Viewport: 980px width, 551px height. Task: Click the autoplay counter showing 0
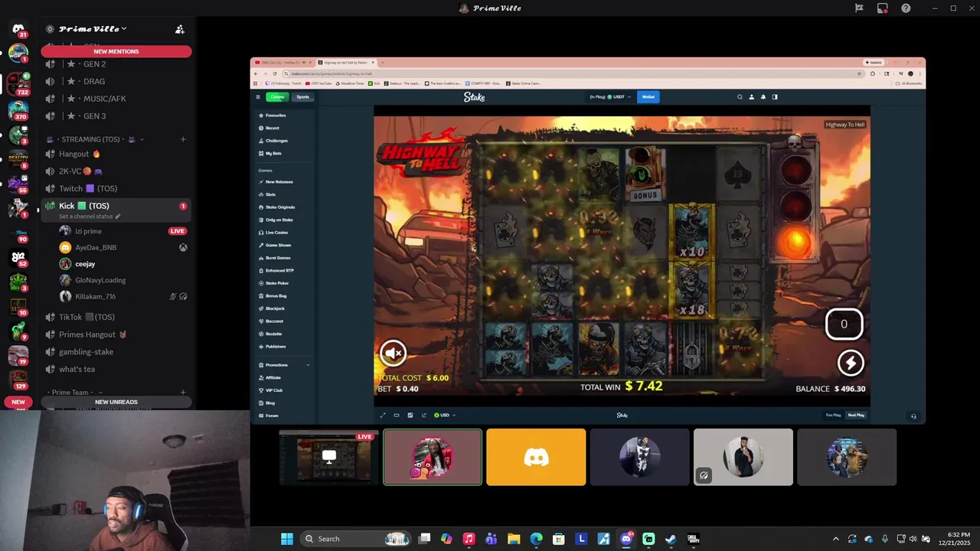[844, 324]
